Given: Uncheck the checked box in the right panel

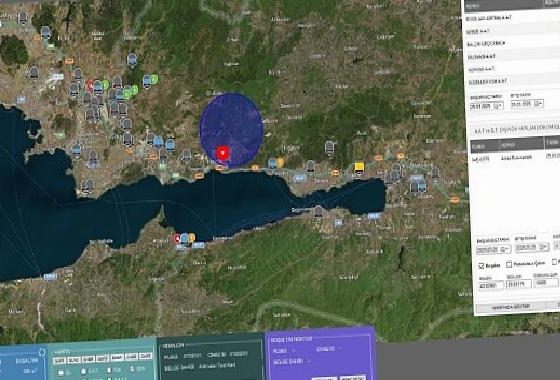Looking at the screenshot, I should coord(481,266).
